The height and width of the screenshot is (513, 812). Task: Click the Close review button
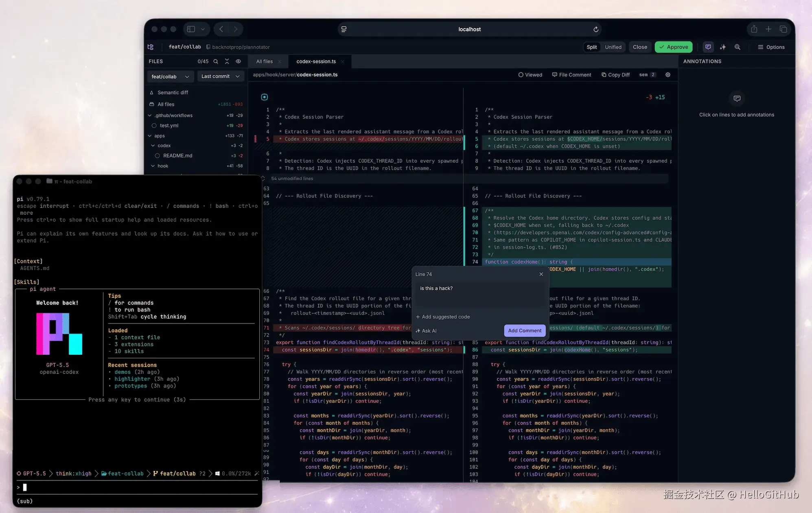tap(640, 47)
